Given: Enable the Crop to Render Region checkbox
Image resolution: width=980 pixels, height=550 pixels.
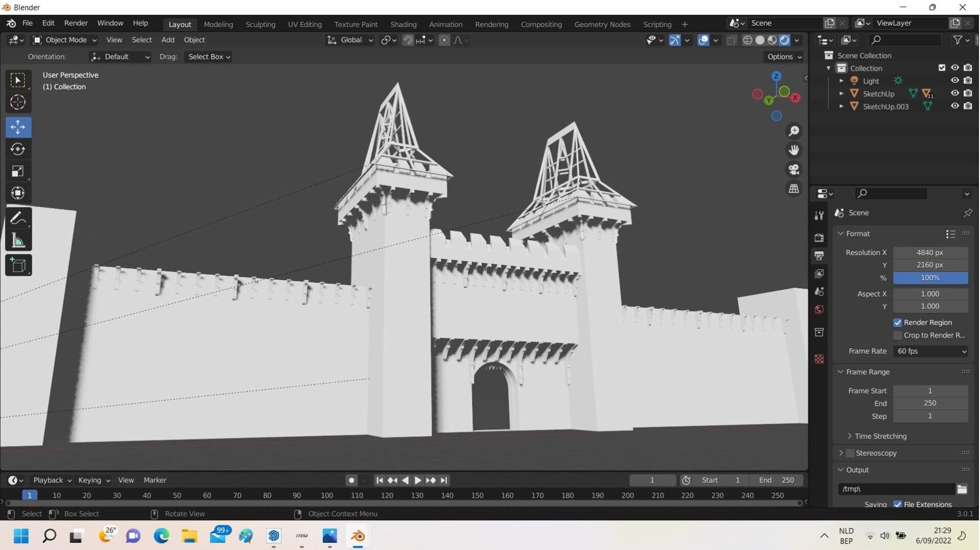Looking at the screenshot, I should (897, 335).
